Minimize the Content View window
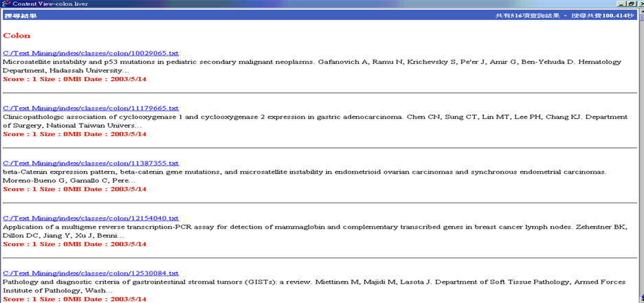The width and height of the screenshot is (644, 303). click(x=622, y=4)
